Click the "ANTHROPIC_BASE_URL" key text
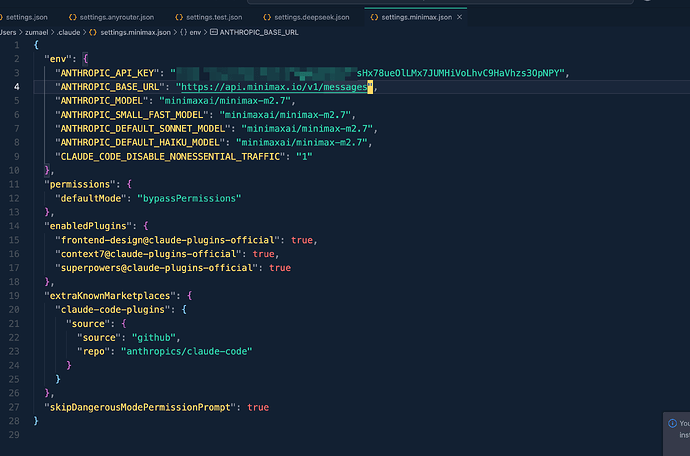The height and width of the screenshot is (456, 690). 110,87
